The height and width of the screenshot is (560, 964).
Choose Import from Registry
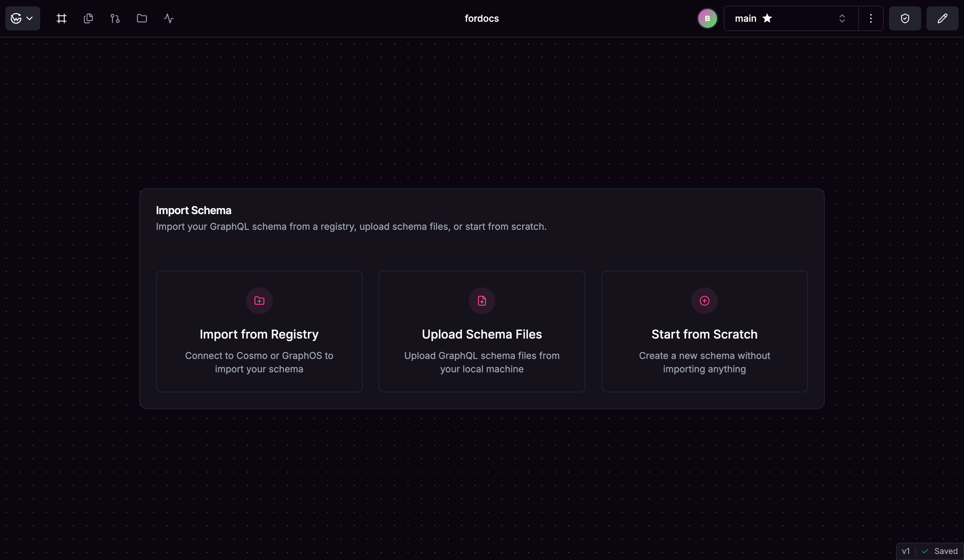click(x=259, y=331)
